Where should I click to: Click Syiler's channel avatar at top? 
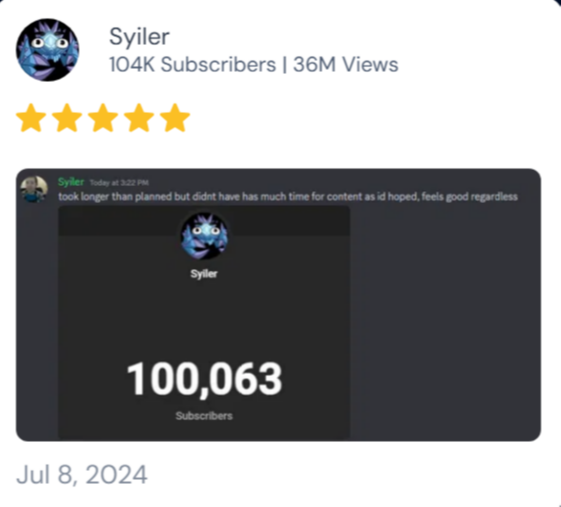pos(48,50)
